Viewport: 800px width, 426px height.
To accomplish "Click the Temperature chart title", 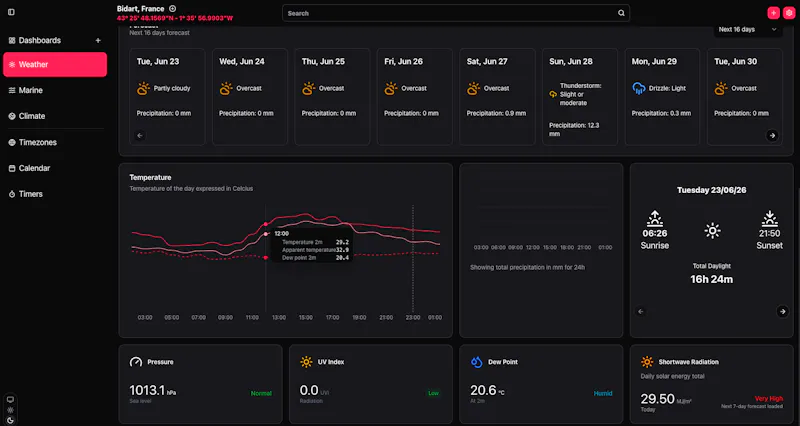I will (x=150, y=178).
